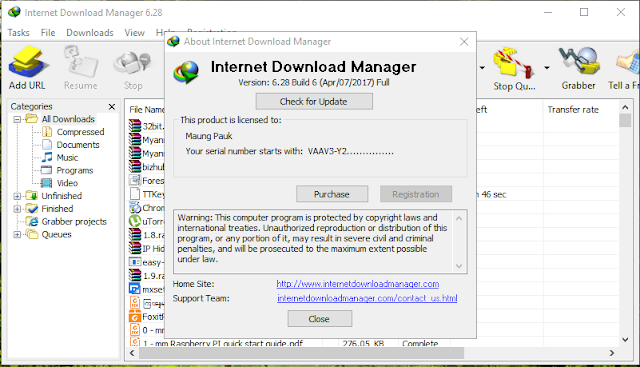The image size is (640, 367).
Task: Click download list vertical scroll-up arrow
Action: 625,107
